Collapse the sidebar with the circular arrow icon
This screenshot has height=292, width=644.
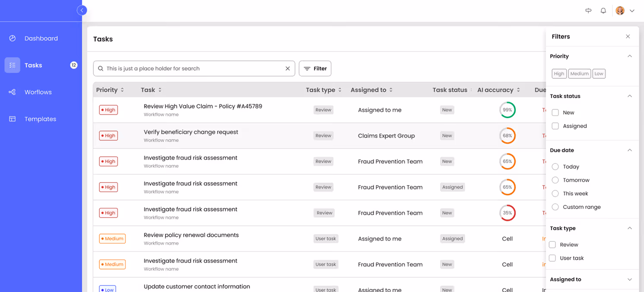(x=82, y=10)
